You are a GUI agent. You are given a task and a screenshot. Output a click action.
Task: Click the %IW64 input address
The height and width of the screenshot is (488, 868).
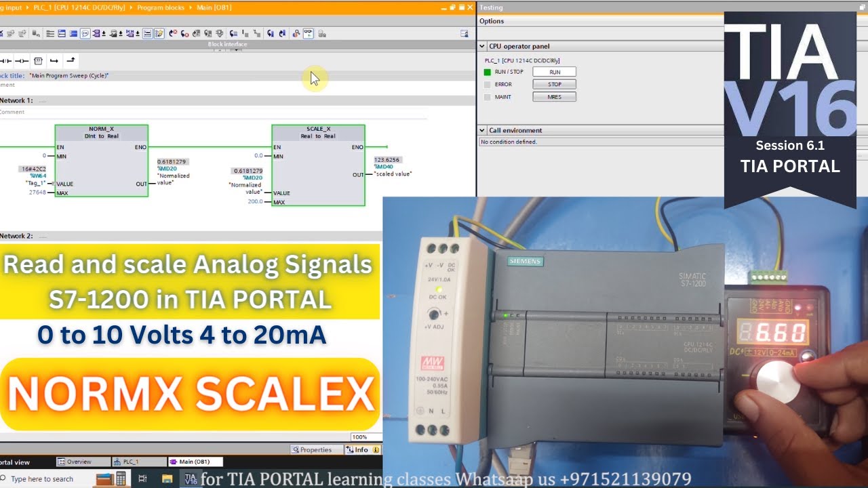pos(38,176)
